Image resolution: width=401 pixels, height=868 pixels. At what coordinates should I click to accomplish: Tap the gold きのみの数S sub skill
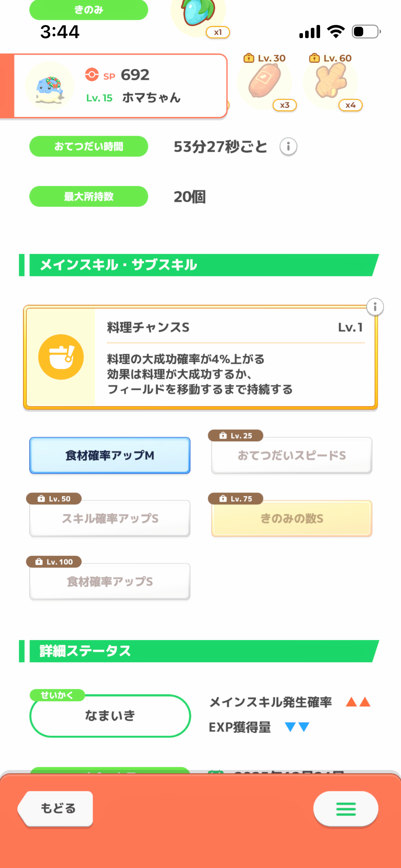tap(292, 518)
